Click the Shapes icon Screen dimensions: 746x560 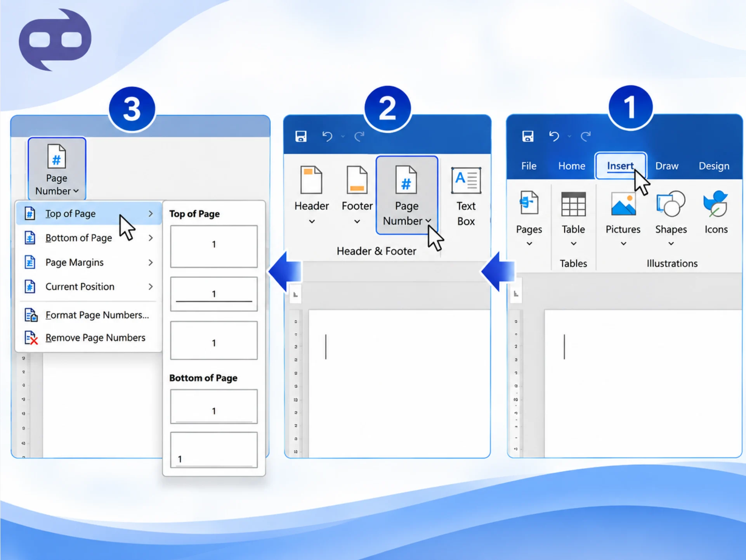point(671,204)
